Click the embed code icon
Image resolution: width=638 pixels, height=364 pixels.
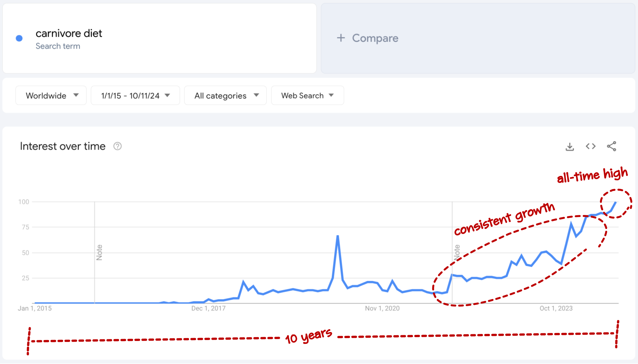tap(591, 146)
